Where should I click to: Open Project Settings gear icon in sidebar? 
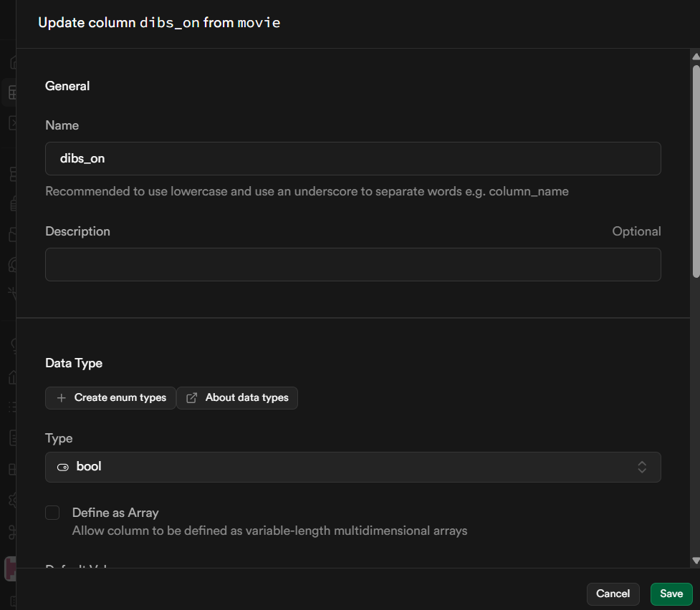(11, 500)
